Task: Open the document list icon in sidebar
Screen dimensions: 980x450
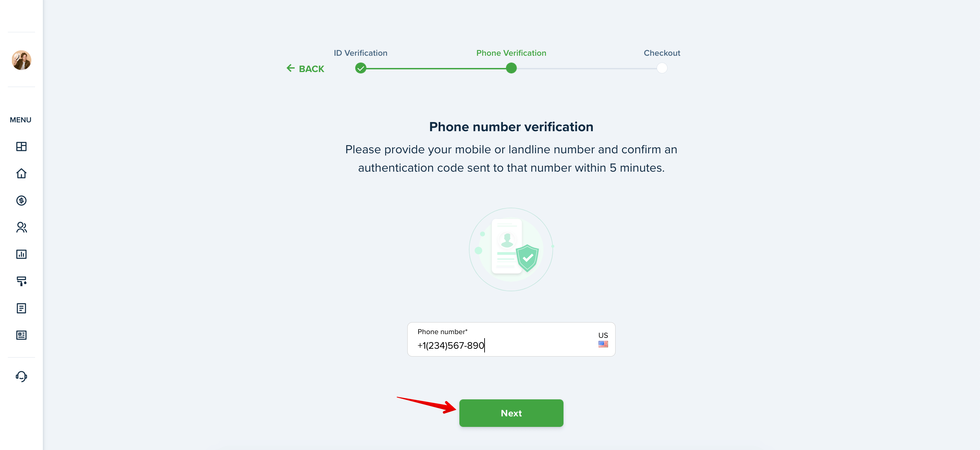Action: (x=21, y=308)
